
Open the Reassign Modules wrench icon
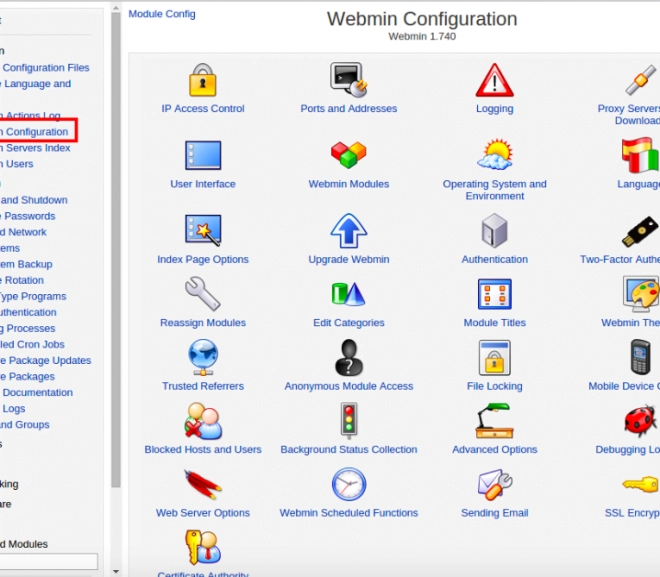pos(202,294)
